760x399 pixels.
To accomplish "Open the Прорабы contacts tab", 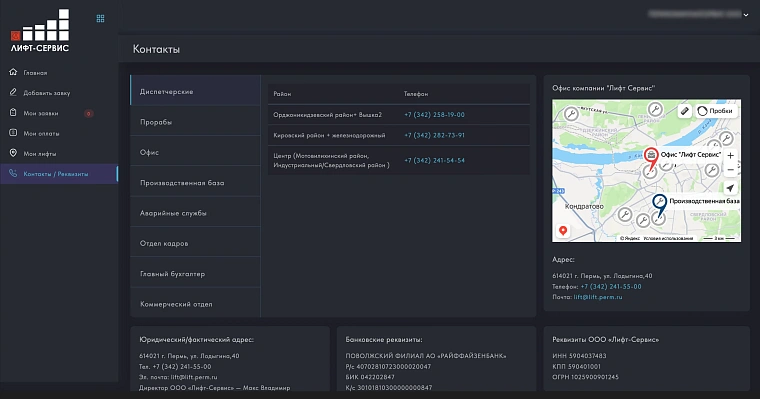I will [x=195, y=122].
